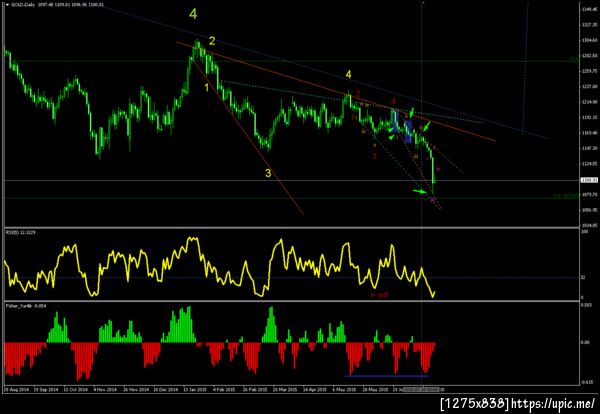The image size is (600, 414).
Task: Click the 1192.15 price axis label
Action: [x=589, y=117]
